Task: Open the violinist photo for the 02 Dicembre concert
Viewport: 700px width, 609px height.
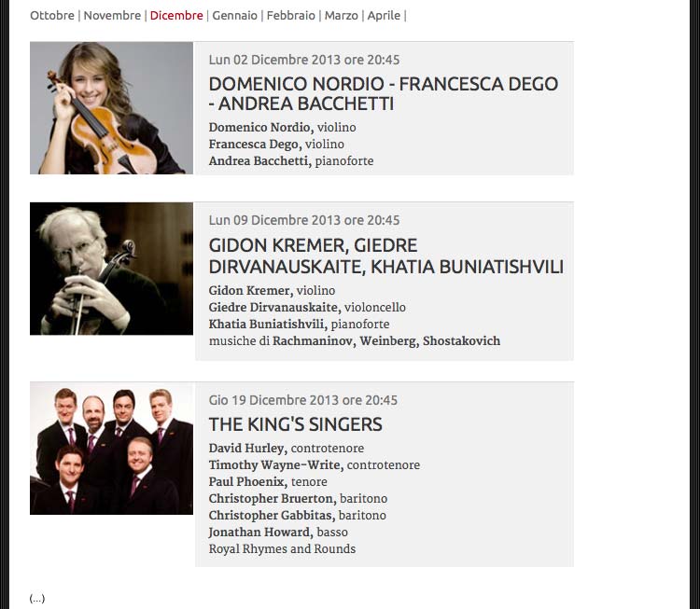Action: point(112,108)
